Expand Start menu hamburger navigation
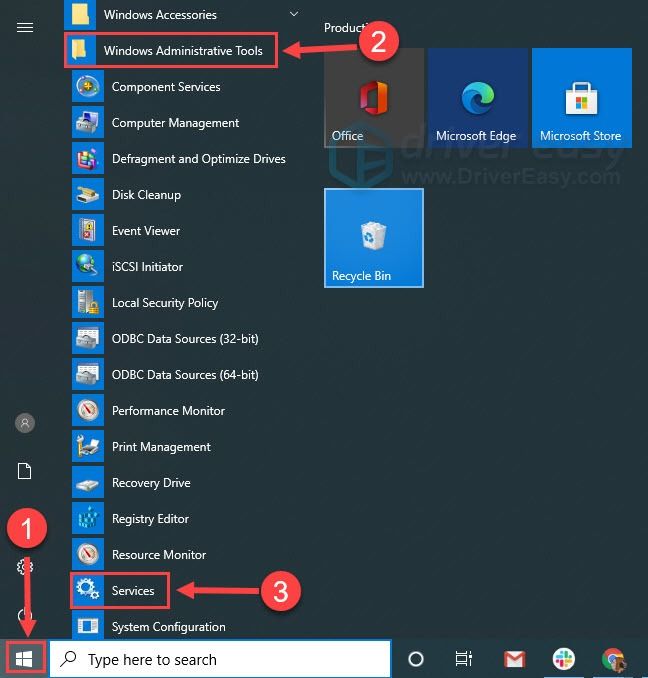The height and width of the screenshot is (678, 648). [x=25, y=28]
